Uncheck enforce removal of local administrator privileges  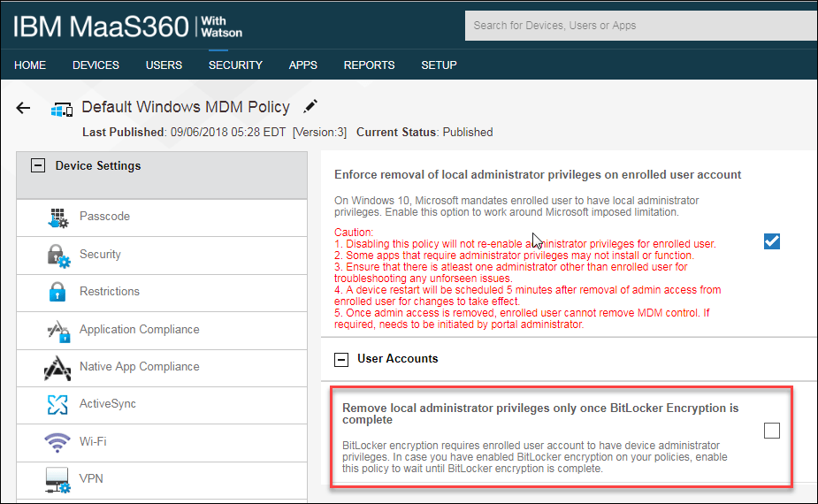tap(771, 241)
